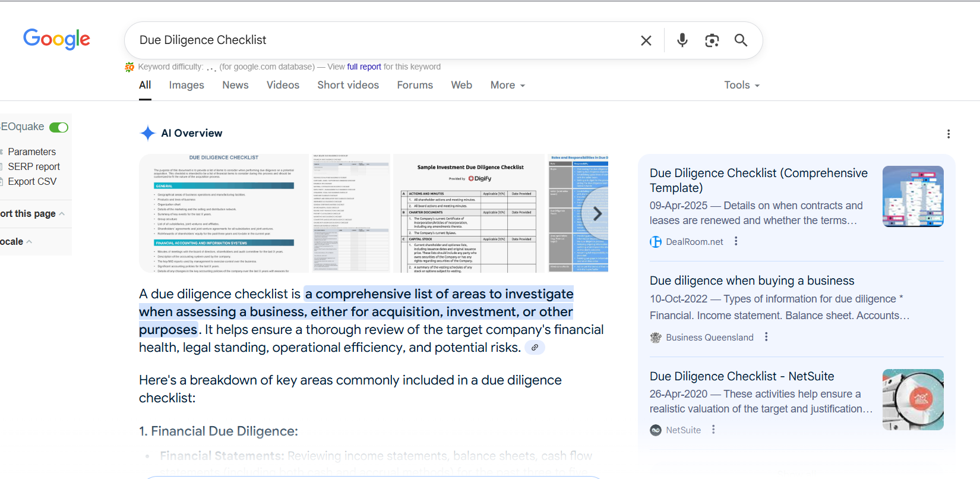Open the Sample Investment Due Diligence Checklist image
Screen dimensions: 980x479
point(469,213)
